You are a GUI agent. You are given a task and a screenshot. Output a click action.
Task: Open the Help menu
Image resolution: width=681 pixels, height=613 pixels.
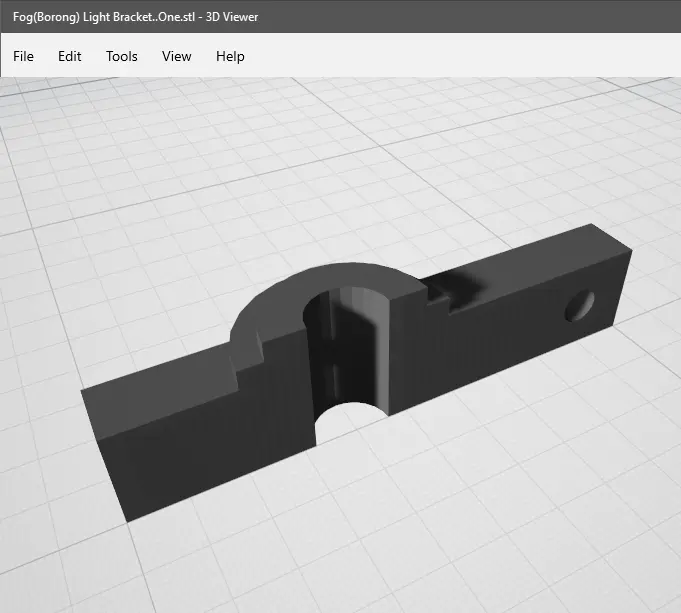[x=230, y=56]
